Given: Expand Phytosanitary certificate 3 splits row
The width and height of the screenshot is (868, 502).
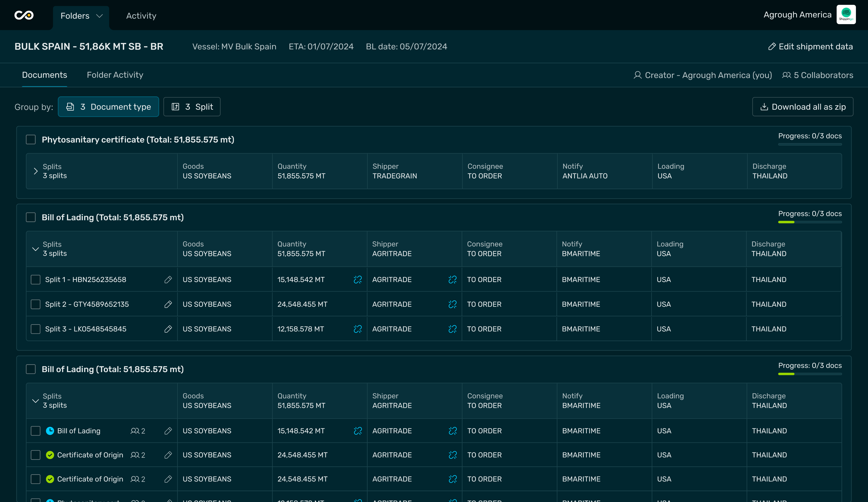Looking at the screenshot, I should [x=35, y=171].
